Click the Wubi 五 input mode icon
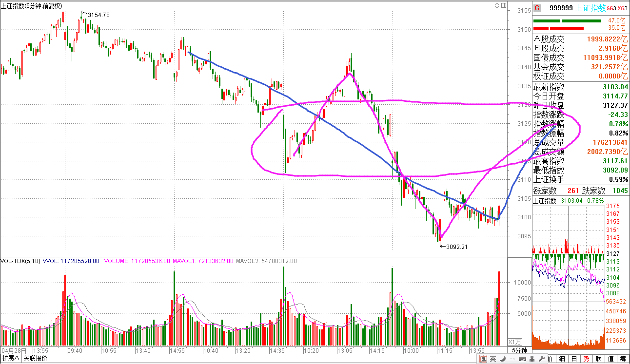Image resolution: width=630 pixels, height=364 pixels. 484,359
